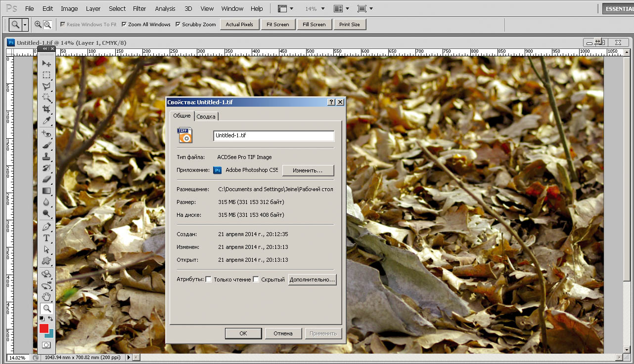This screenshot has width=634, height=364.
Task: Disable the Zoom All Windows checkbox
Action: click(124, 24)
